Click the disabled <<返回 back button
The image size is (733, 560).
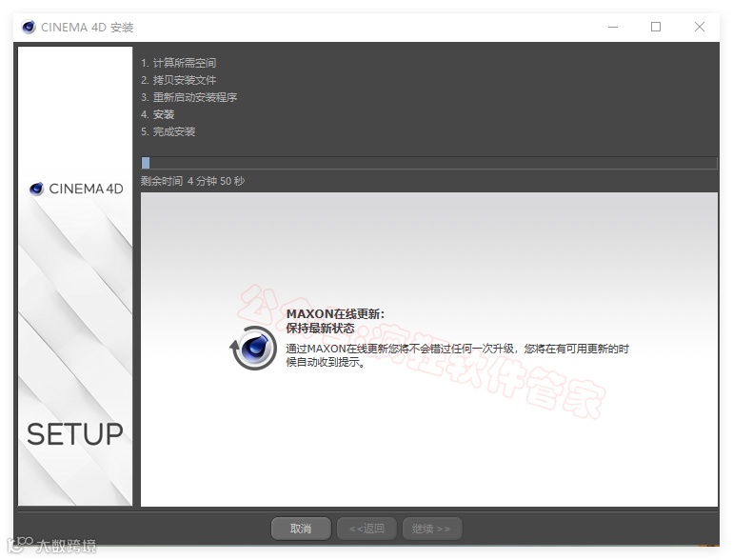pyautogui.click(x=366, y=529)
